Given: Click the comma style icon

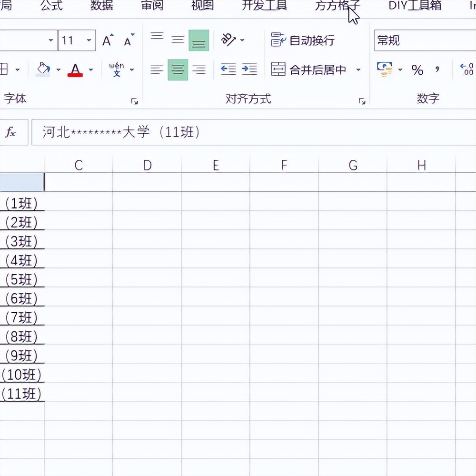Looking at the screenshot, I should (438, 70).
